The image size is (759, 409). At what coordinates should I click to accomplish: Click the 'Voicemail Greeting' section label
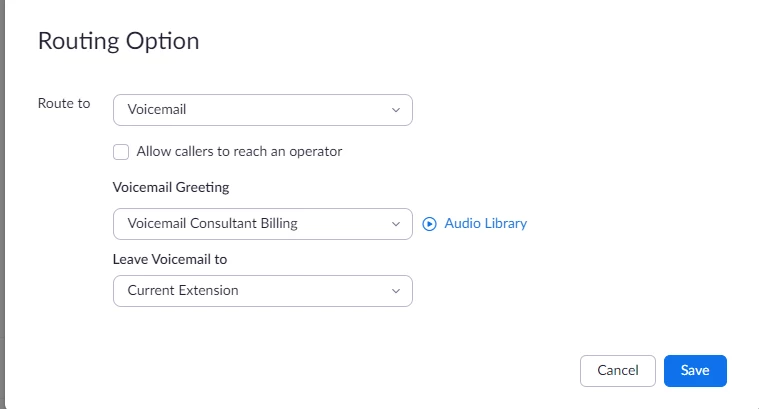point(171,187)
